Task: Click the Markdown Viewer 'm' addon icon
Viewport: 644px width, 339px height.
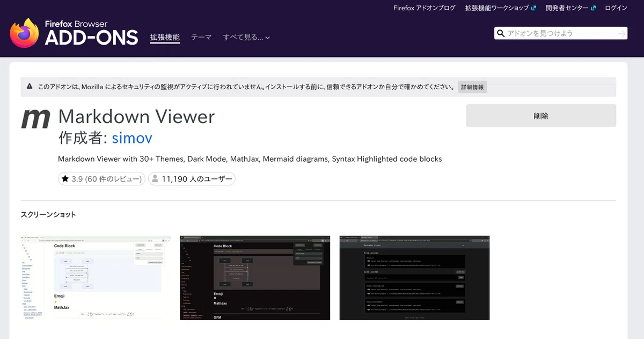Action: (35, 119)
